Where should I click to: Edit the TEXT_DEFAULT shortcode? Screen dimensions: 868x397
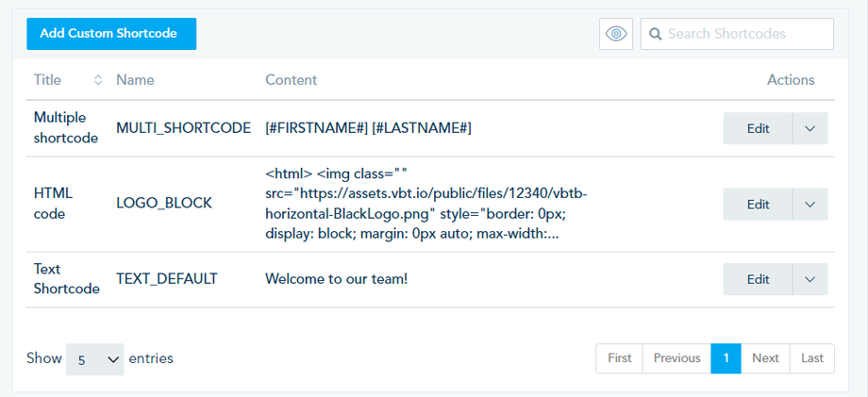[x=758, y=279]
